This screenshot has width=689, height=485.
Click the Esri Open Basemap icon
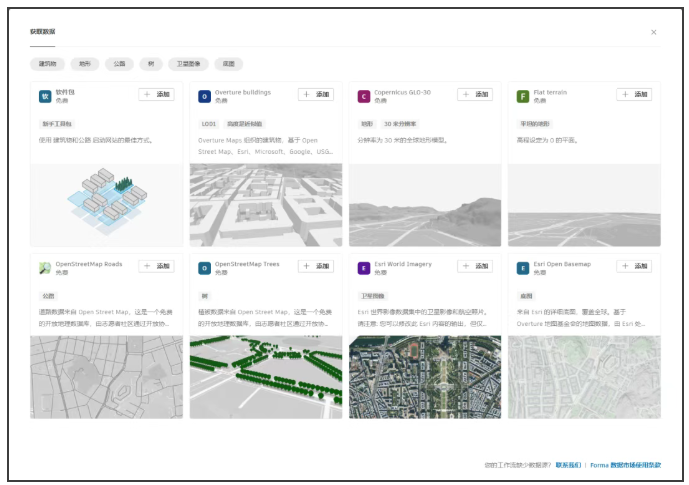pos(523,268)
